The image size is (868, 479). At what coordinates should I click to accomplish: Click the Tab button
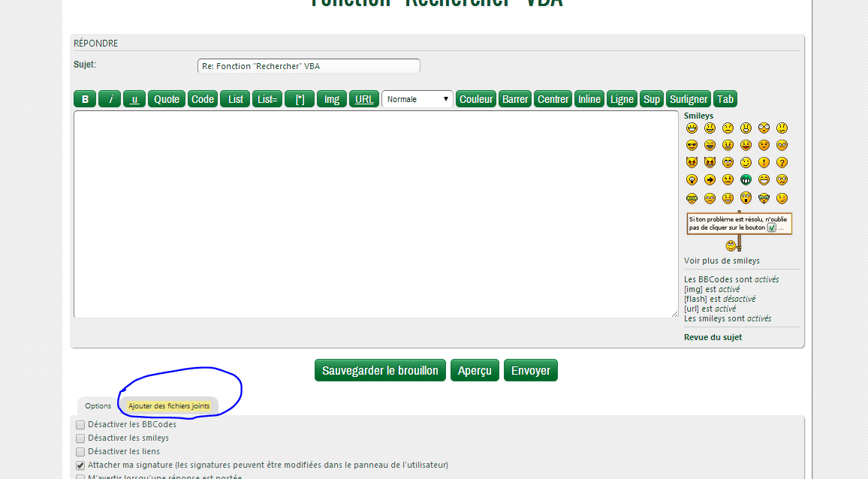tap(725, 99)
